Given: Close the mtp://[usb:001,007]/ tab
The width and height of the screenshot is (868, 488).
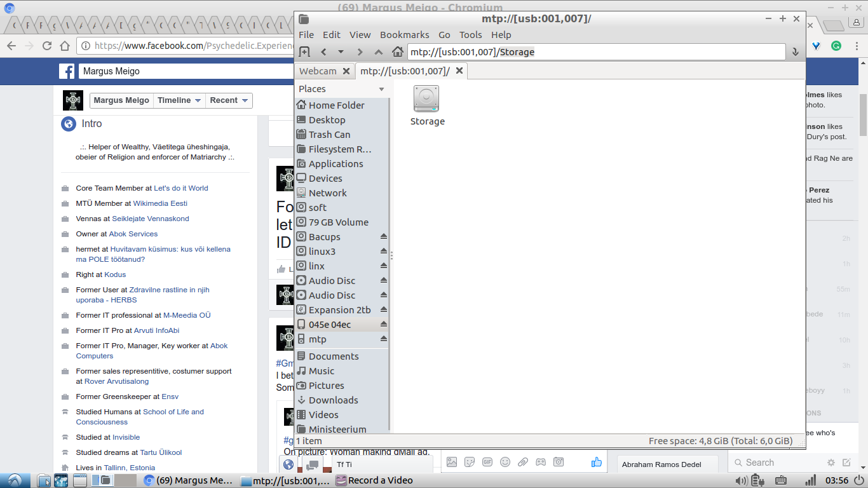Looking at the screenshot, I should (459, 71).
